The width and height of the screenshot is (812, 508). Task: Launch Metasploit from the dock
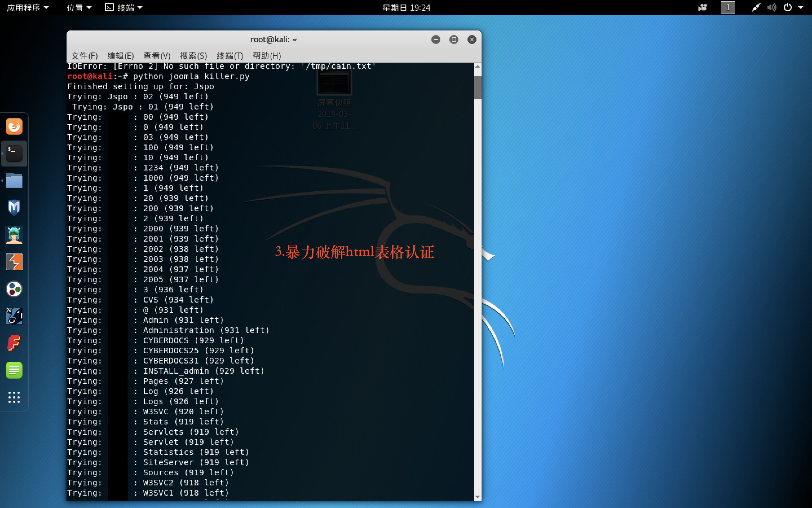14,208
